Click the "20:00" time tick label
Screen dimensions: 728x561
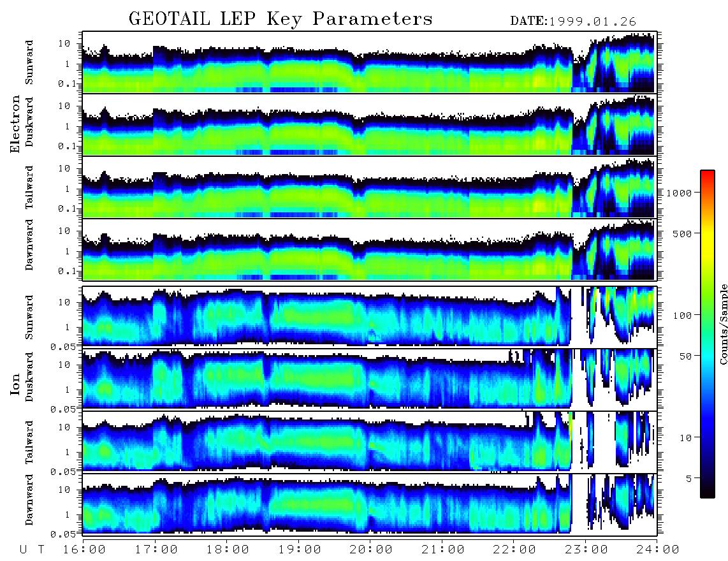[x=372, y=550]
